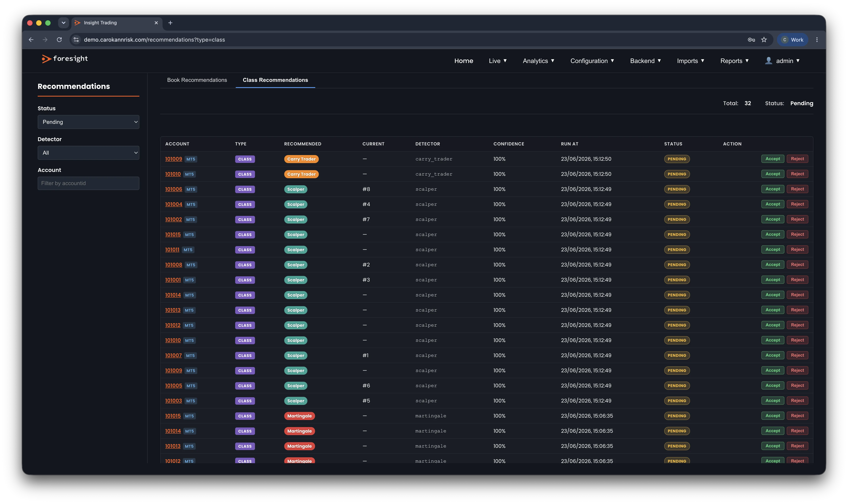Expand the Imports menu
This screenshot has width=848, height=504.
pyautogui.click(x=690, y=61)
